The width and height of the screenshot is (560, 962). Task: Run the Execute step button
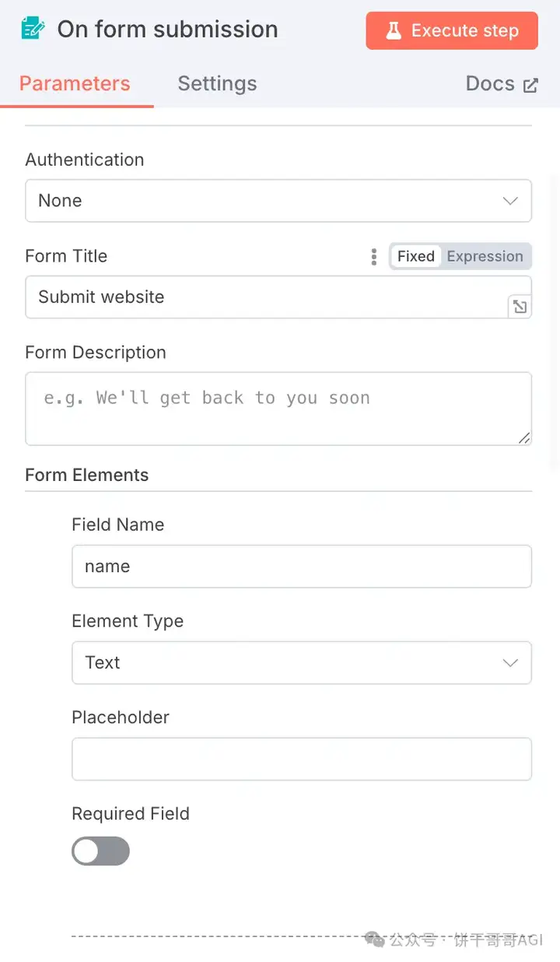(452, 31)
